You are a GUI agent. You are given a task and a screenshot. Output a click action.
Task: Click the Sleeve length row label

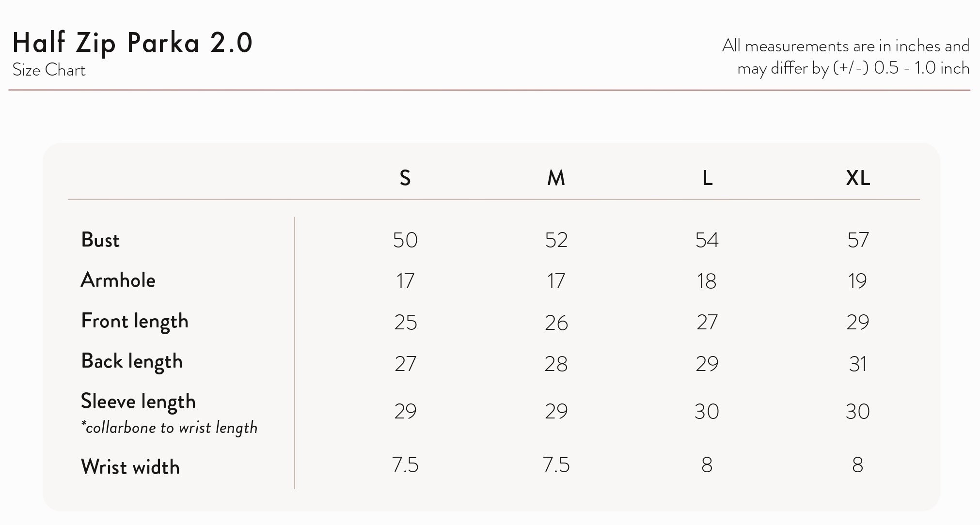click(x=138, y=402)
